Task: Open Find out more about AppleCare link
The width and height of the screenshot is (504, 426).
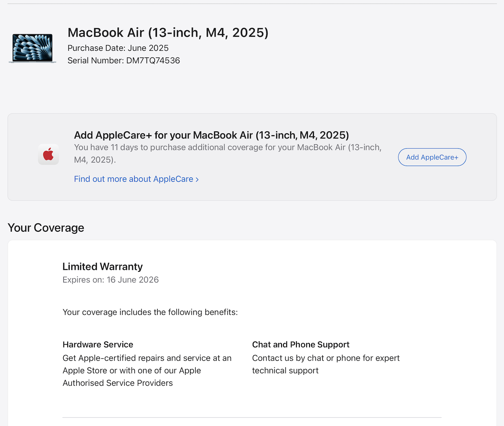Action: click(136, 179)
